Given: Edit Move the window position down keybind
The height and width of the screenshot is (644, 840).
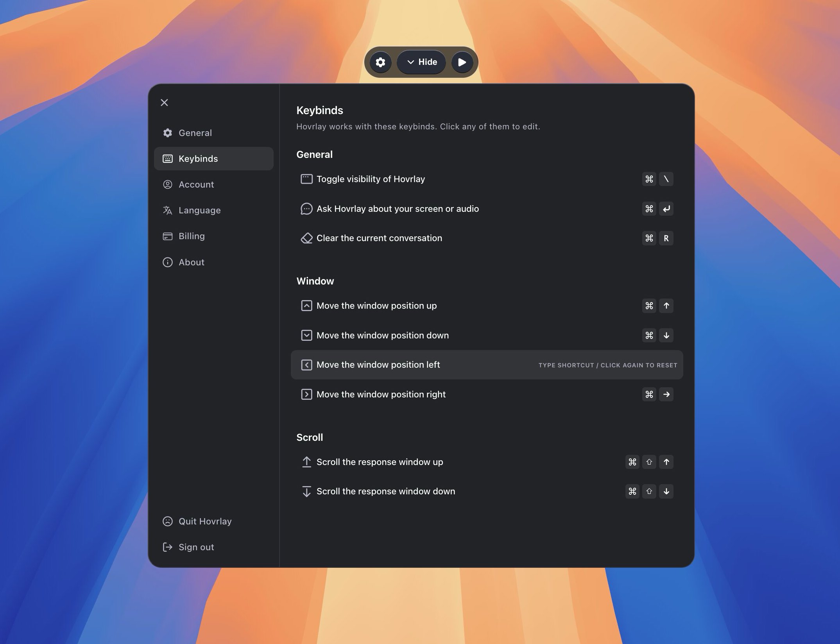Looking at the screenshot, I should (487, 335).
